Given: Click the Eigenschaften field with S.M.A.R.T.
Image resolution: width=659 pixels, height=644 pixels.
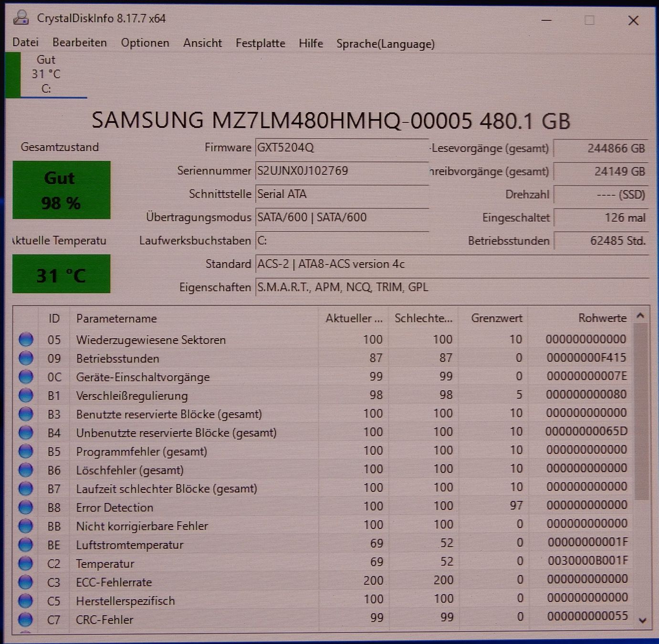Looking at the screenshot, I should 452,287.
